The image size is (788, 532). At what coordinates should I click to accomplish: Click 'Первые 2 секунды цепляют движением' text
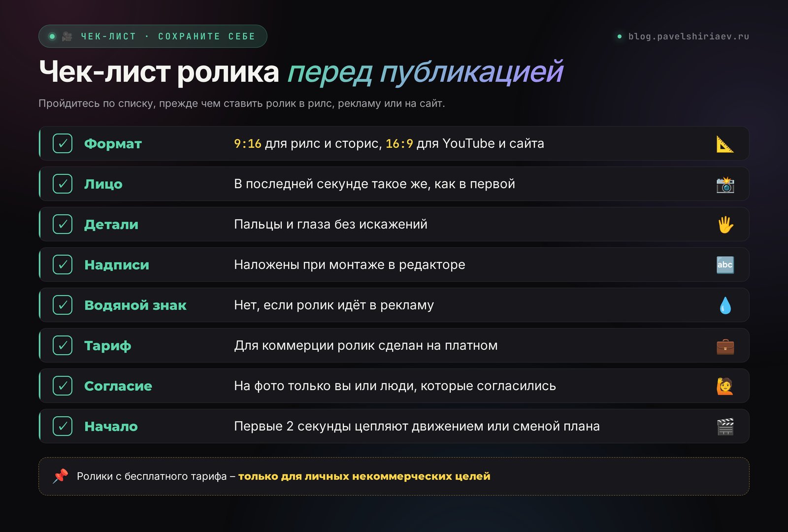pos(359,427)
